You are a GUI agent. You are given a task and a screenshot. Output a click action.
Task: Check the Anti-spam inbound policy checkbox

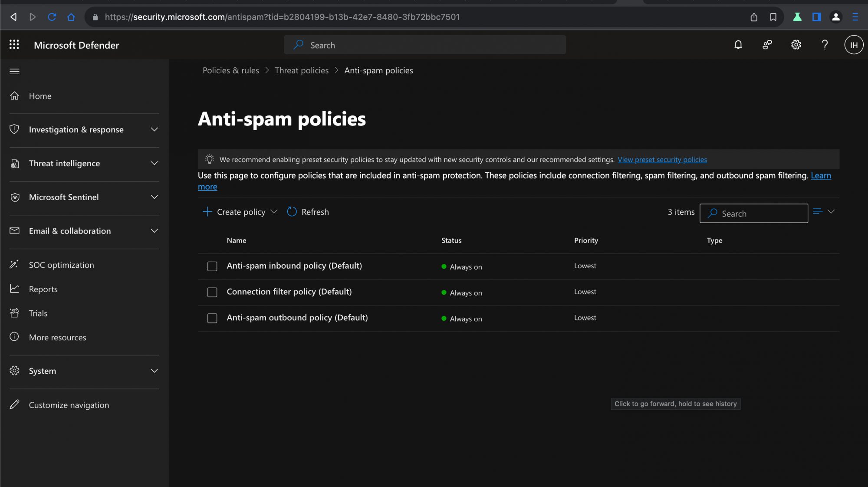[212, 266]
